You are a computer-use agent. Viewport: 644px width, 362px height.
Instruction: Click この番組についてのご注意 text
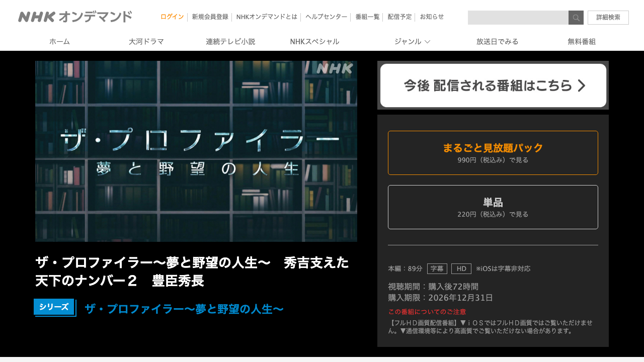pos(427,312)
